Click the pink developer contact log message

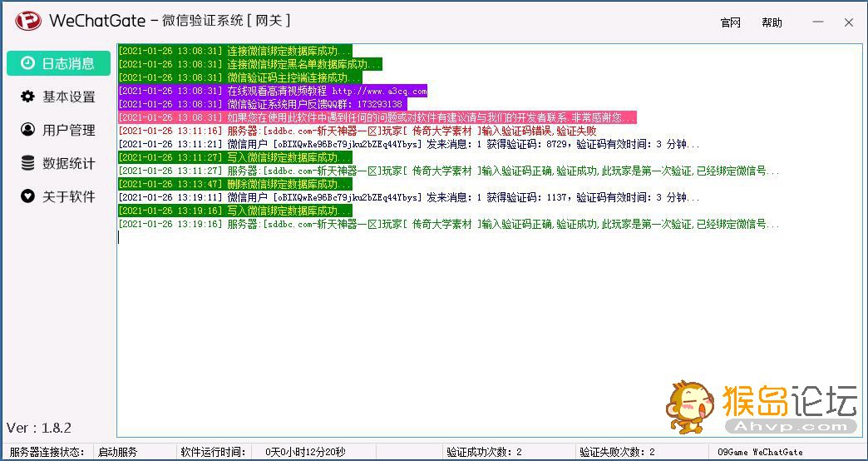377,117
